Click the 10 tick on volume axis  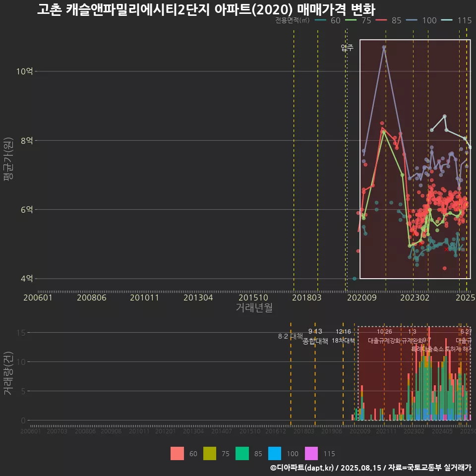pyautogui.click(x=21, y=362)
